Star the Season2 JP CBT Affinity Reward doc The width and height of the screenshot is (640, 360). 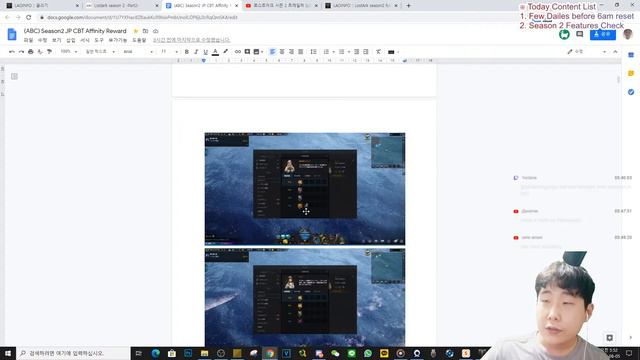click(136, 31)
